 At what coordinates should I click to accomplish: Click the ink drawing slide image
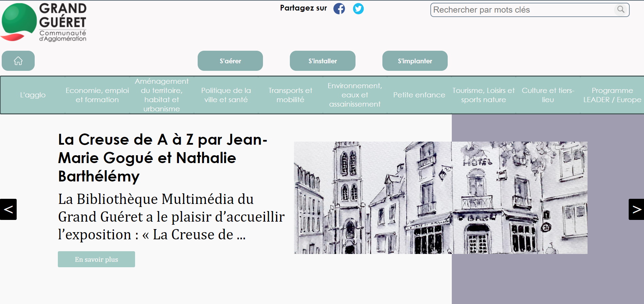pyautogui.click(x=441, y=198)
